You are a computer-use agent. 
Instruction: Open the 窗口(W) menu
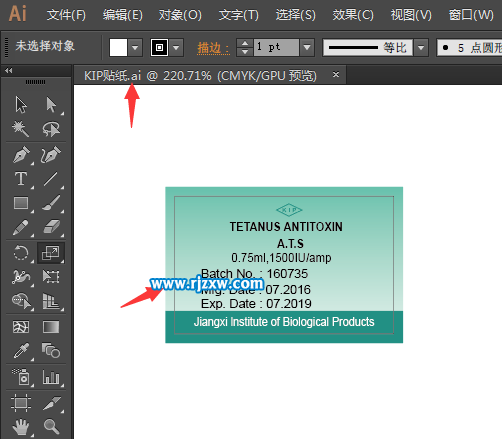(471, 15)
